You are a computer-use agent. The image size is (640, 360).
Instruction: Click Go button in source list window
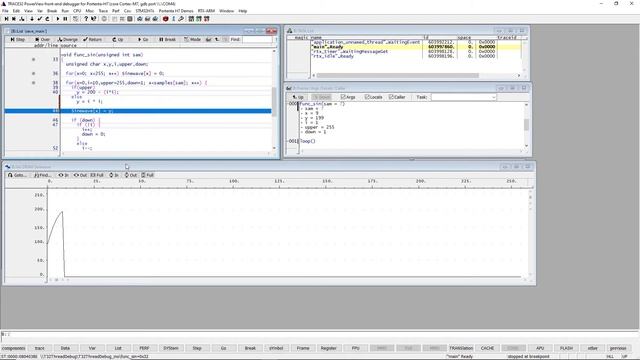pos(143,40)
